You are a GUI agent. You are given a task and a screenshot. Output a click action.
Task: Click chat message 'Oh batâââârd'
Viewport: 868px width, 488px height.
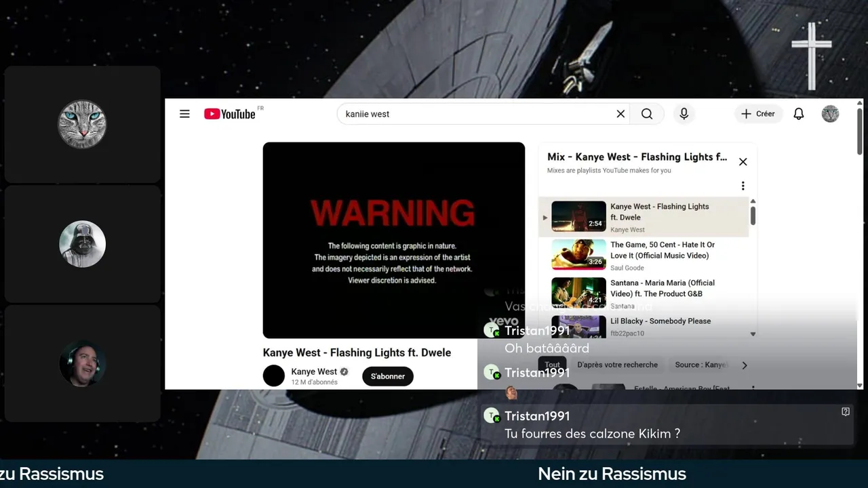[x=547, y=348]
